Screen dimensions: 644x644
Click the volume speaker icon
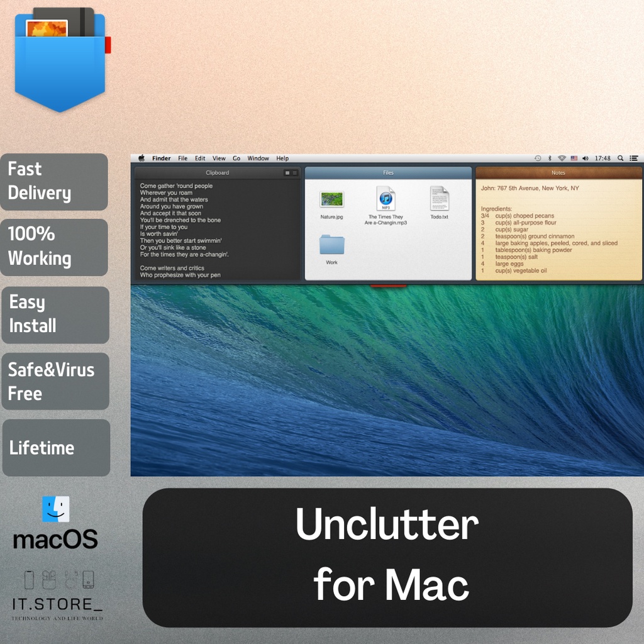click(x=586, y=158)
